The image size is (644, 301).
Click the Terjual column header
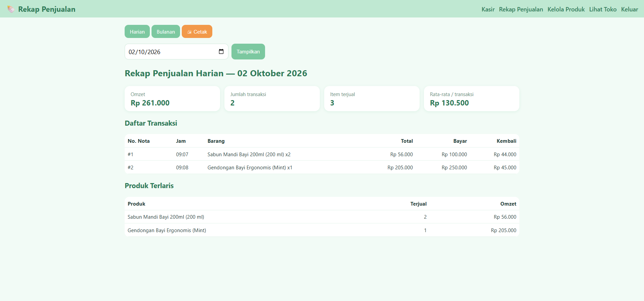(419, 204)
